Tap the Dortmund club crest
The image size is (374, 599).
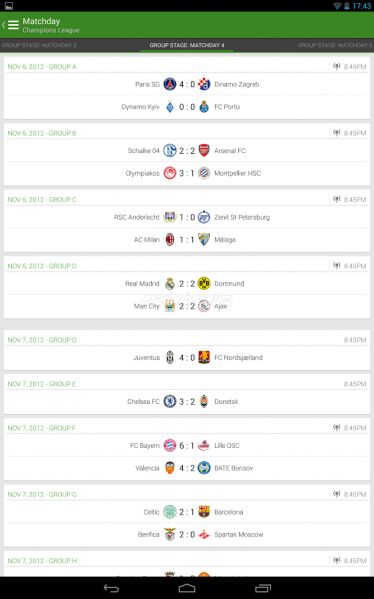point(204,283)
